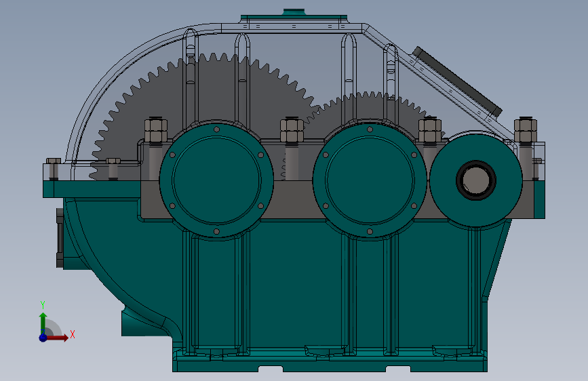Select the hex nut bolt between bearing covers
The height and width of the screenshot is (381, 588).
point(292,130)
